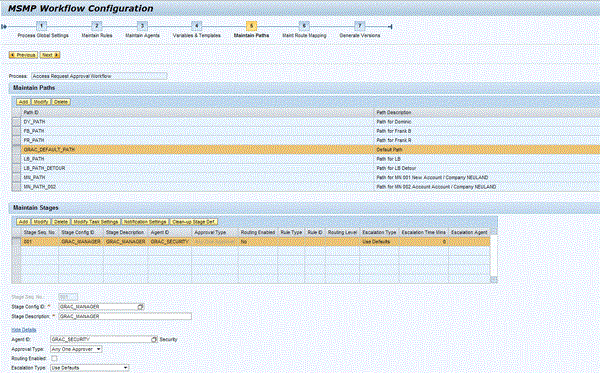
Task: Click the Previous button
Action: coord(23,55)
